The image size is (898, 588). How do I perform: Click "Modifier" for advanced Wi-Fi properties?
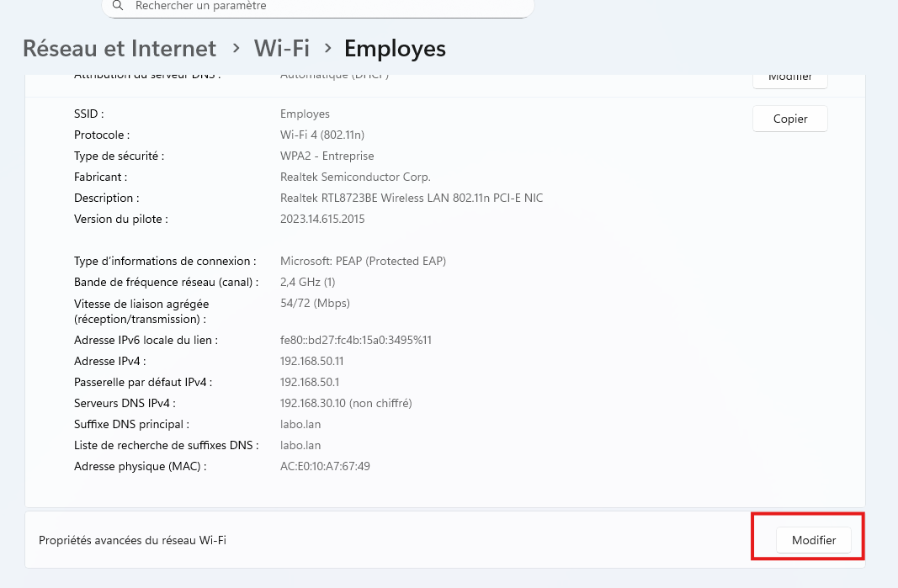click(x=813, y=540)
